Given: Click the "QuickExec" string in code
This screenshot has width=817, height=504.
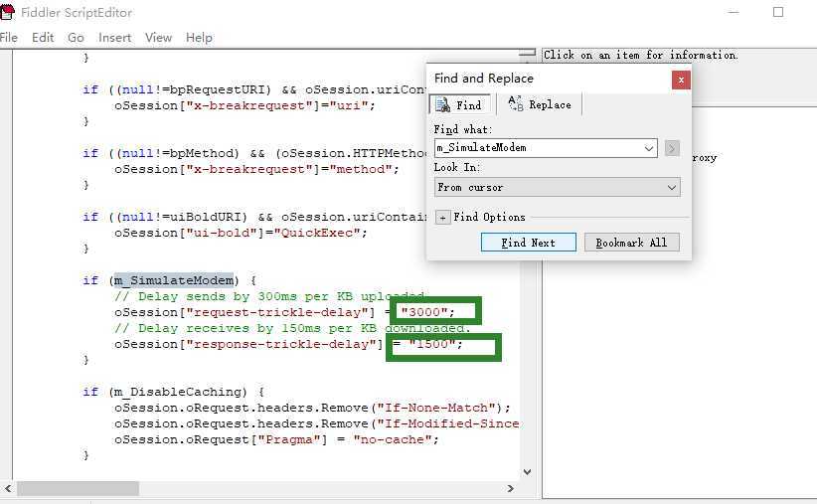Looking at the screenshot, I should (x=317, y=233).
